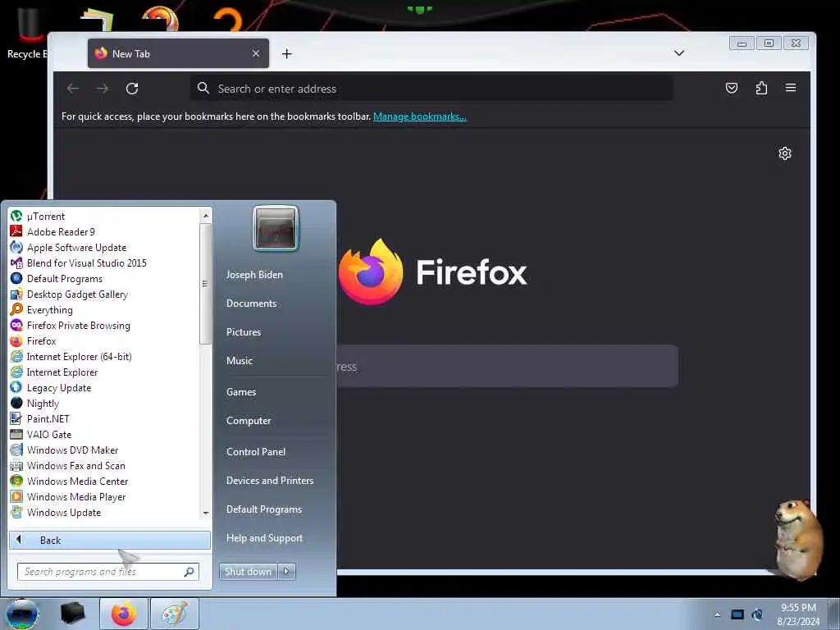Click the Firefox taskbar button

pos(124,614)
